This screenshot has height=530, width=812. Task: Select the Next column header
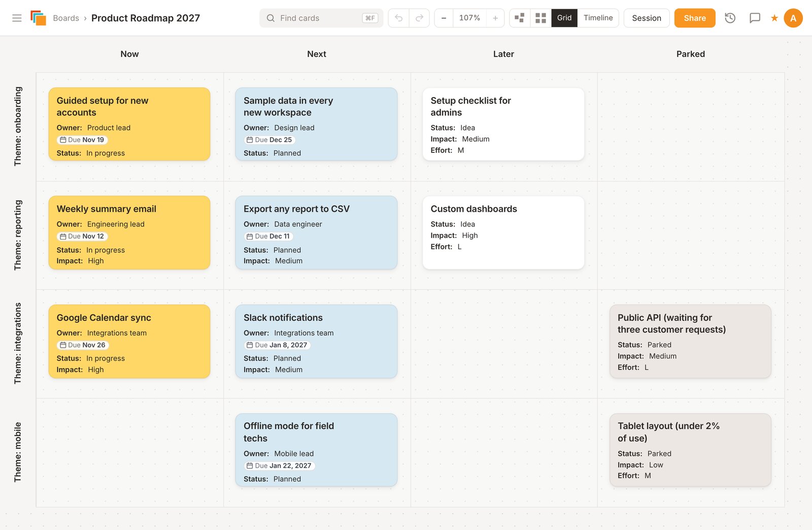pos(317,54)
